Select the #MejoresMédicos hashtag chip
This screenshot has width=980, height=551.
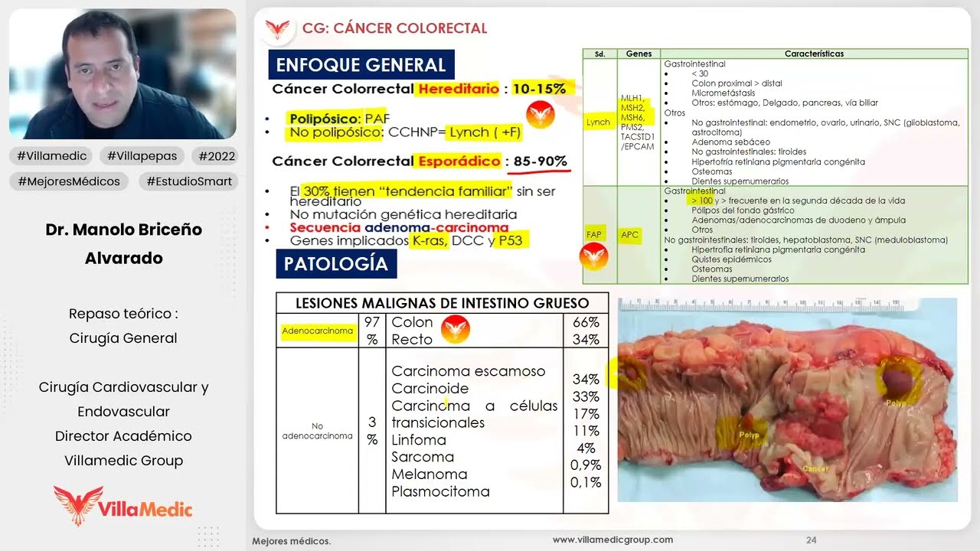[70, 181]
